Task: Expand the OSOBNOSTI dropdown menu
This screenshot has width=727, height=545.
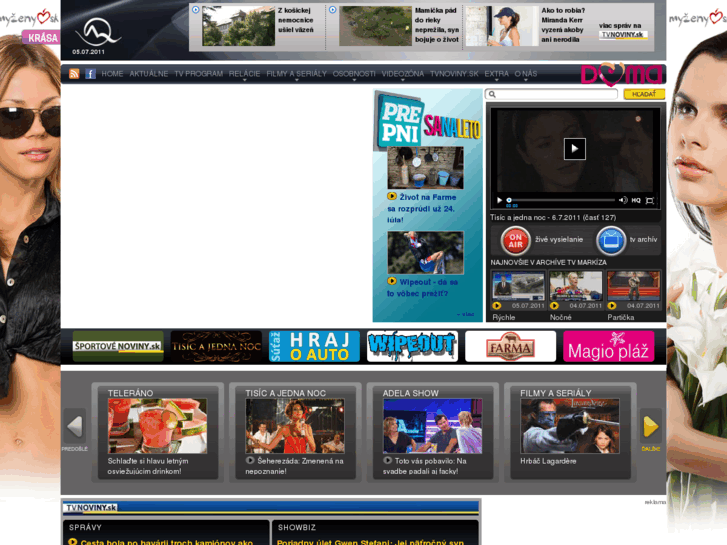Action: point(354,74)
